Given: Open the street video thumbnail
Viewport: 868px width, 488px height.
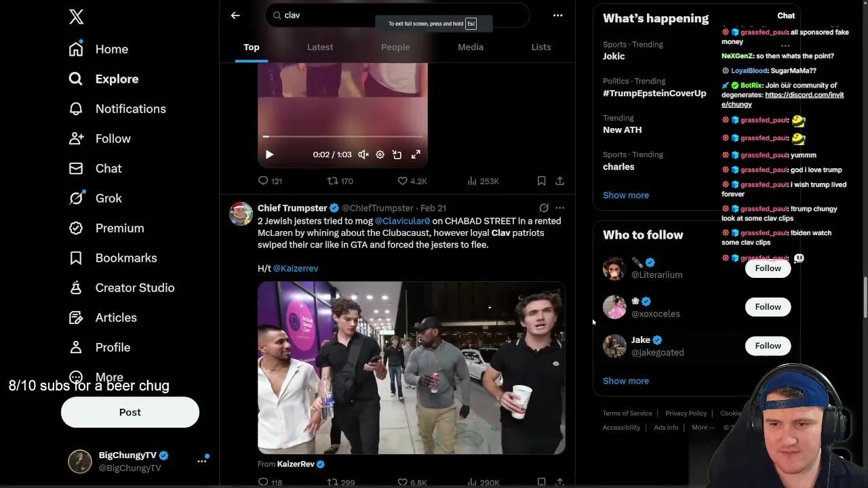Looking at the screenshot, I should [x=411, y=368].
